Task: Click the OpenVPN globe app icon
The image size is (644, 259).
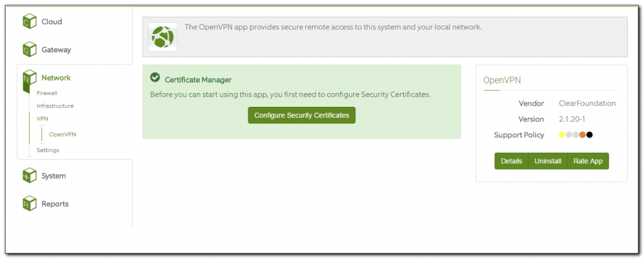Action: pos(164,37)
